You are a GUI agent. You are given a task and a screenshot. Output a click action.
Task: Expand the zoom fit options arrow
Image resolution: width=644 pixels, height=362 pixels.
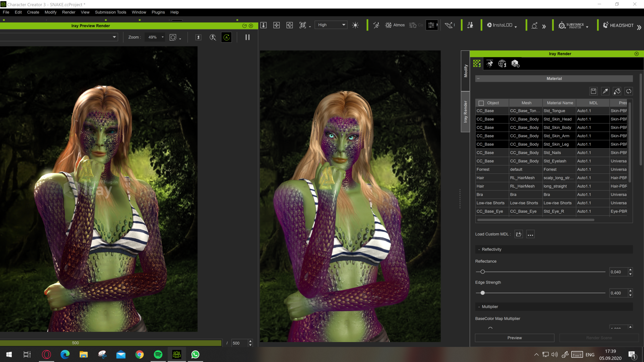coord(180,39)
